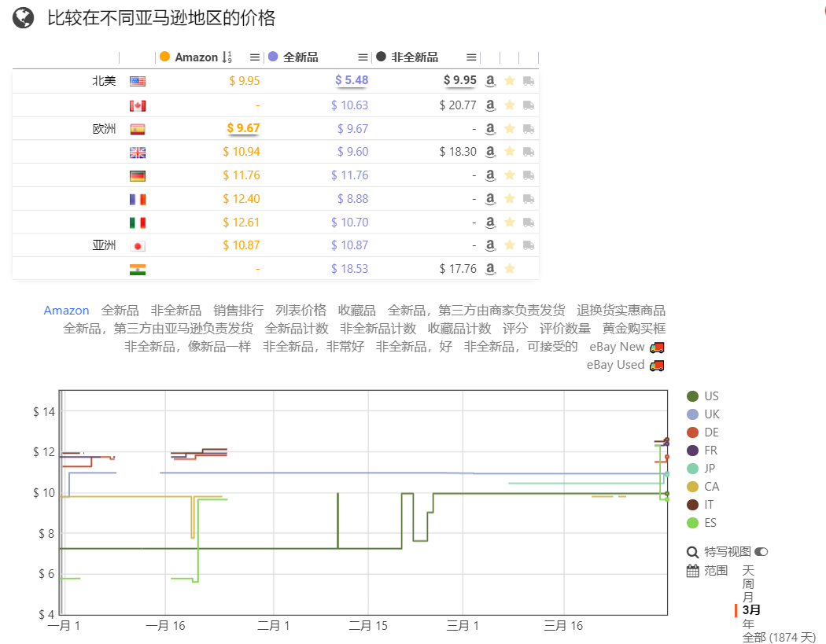This screenshot has width=826, height=644.
Task: Click the globe icon beside the comparison title
Action: 23,18
